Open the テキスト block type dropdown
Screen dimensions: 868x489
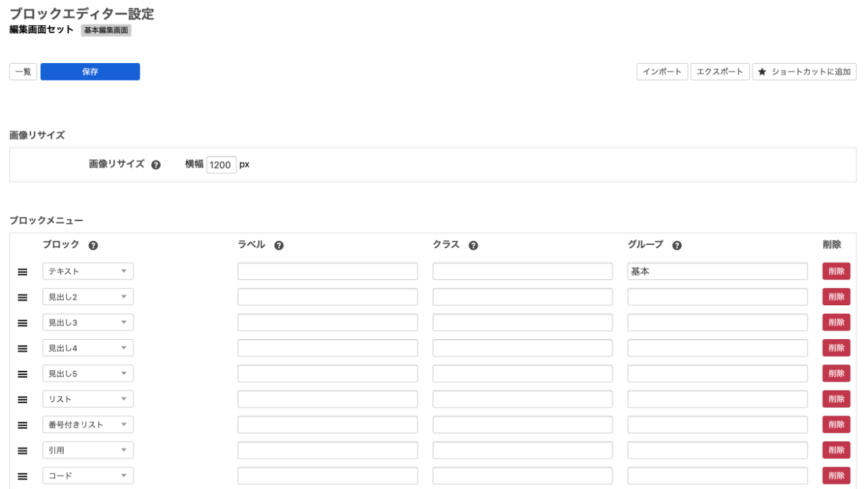pos(87,271)
